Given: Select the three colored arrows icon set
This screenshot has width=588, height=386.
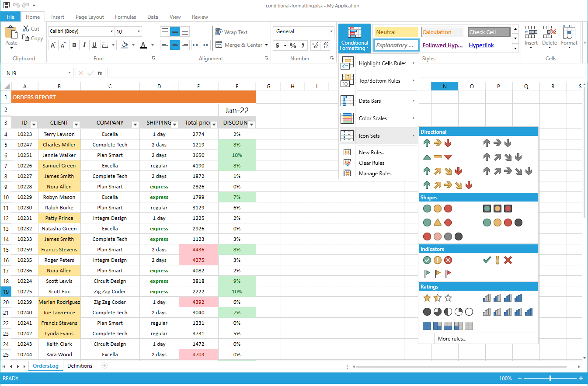Looking at the screenshot, I should click(437, 143).
